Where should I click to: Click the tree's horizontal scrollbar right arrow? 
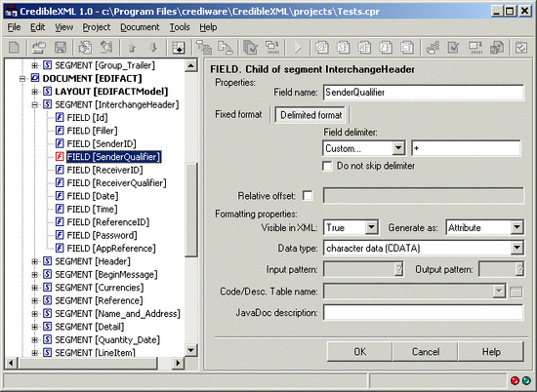pyautogui.click(x=178, y=363)
